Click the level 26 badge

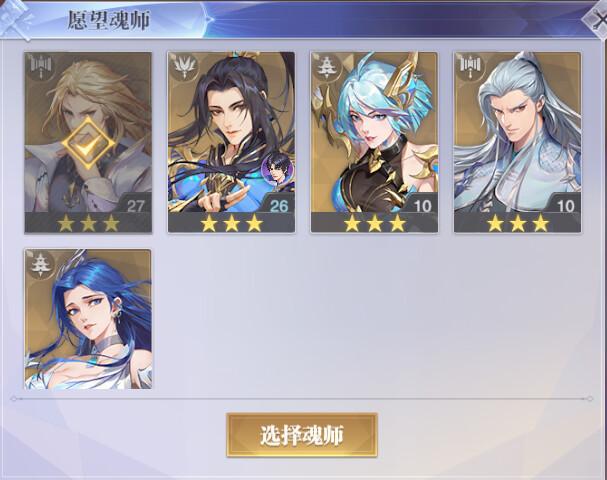279,204
